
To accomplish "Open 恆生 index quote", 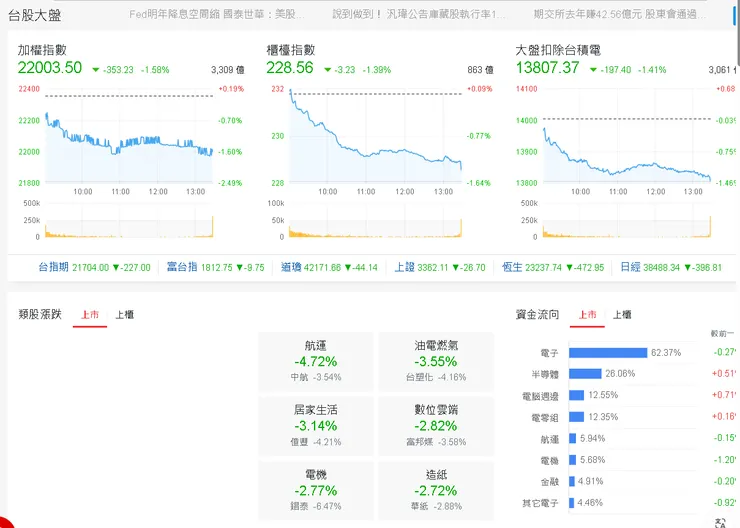I will point(553,268).
